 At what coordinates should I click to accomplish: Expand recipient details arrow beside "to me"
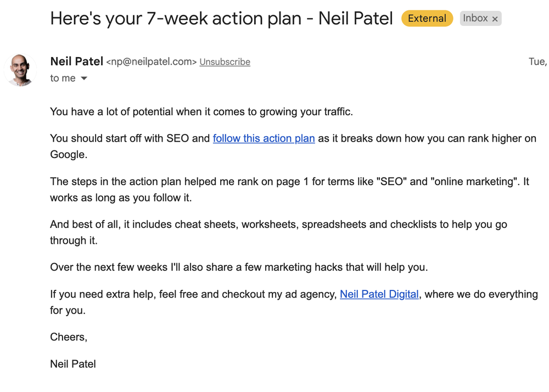84,79
